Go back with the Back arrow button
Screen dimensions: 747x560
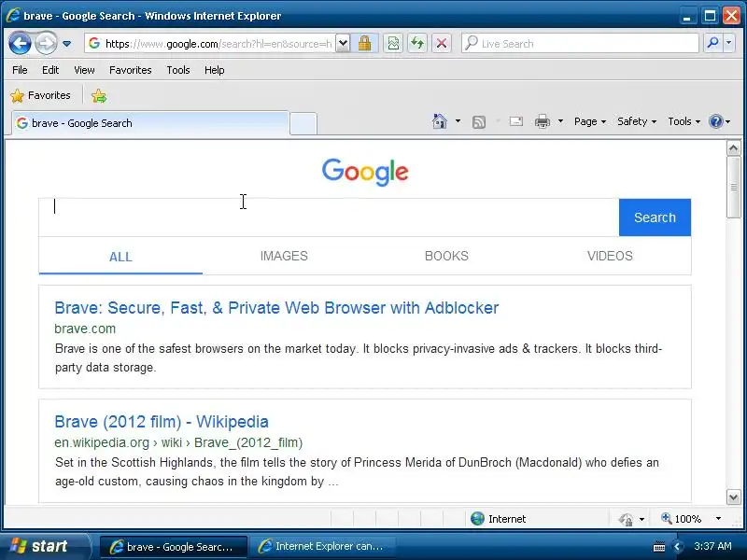coord(20,44)
